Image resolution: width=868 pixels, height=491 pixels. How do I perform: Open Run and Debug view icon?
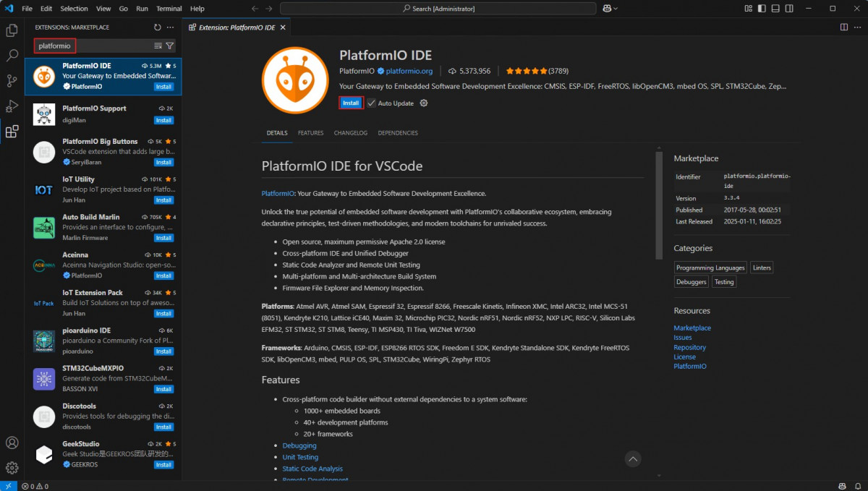coord(12,106)
